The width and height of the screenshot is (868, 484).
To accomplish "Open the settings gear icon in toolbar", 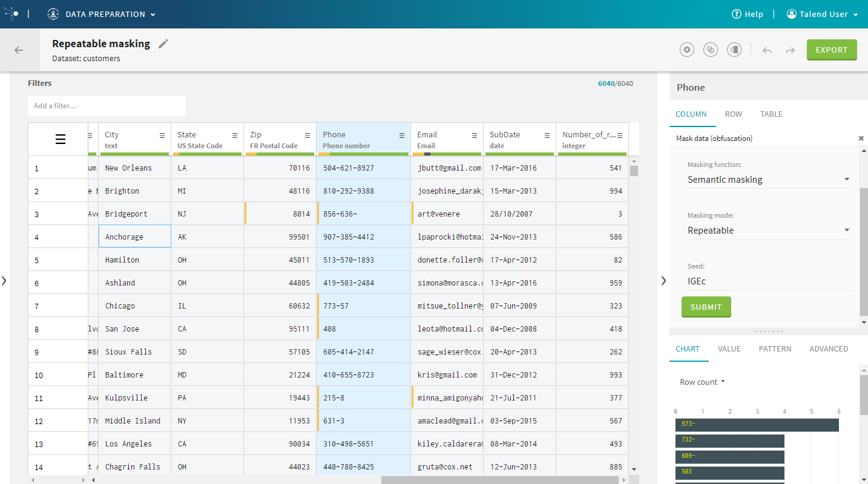I will click(x=686, y=50).
